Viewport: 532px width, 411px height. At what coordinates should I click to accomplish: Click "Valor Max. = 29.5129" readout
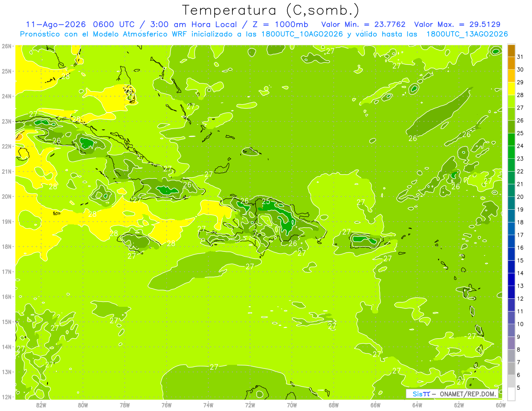[457, 24]
